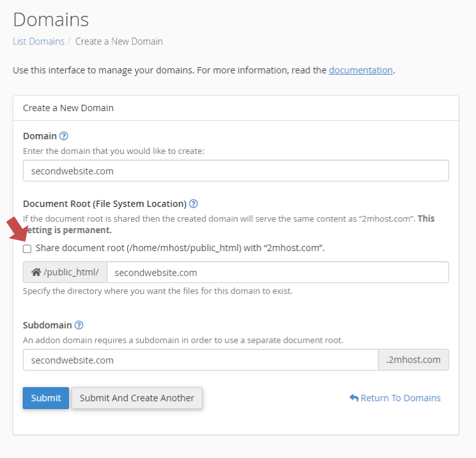Open help for Document Root (File System Location)
Screen dimensions: 476x458
[194, 204]
